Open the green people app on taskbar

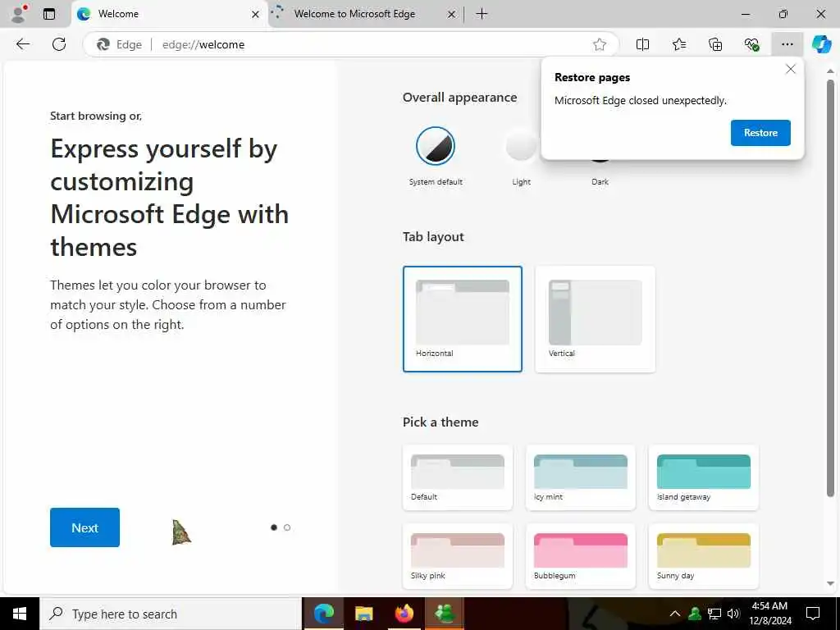click(x=445, y=614)
